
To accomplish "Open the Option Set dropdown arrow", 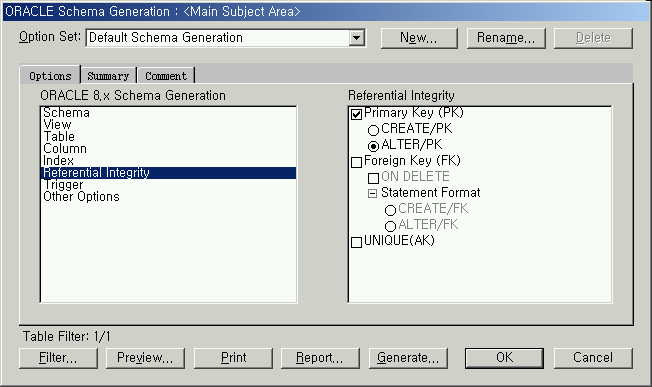I will [x=356, y=38].
